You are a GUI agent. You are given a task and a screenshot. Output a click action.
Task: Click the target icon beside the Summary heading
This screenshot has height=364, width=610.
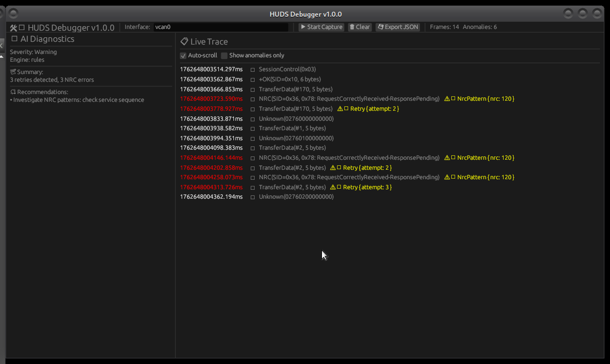tap(12, 71)
